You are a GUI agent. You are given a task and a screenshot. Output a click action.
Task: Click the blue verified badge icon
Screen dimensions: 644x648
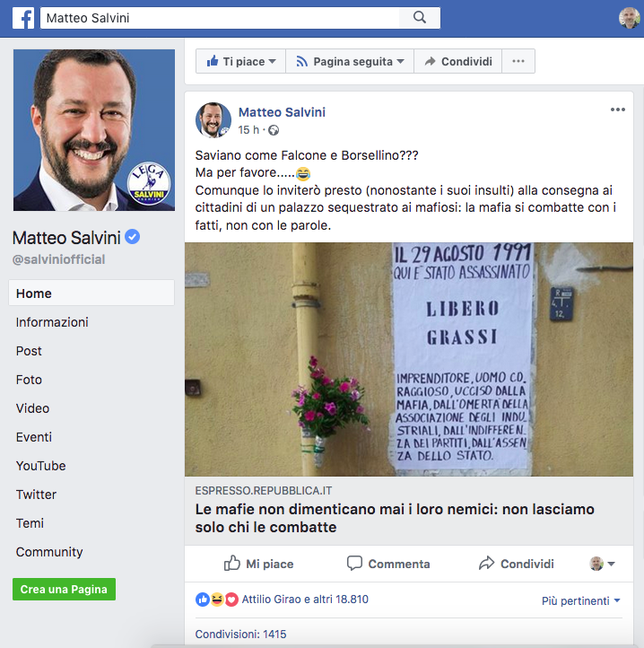pyautogui.click(x=132, y=237)
